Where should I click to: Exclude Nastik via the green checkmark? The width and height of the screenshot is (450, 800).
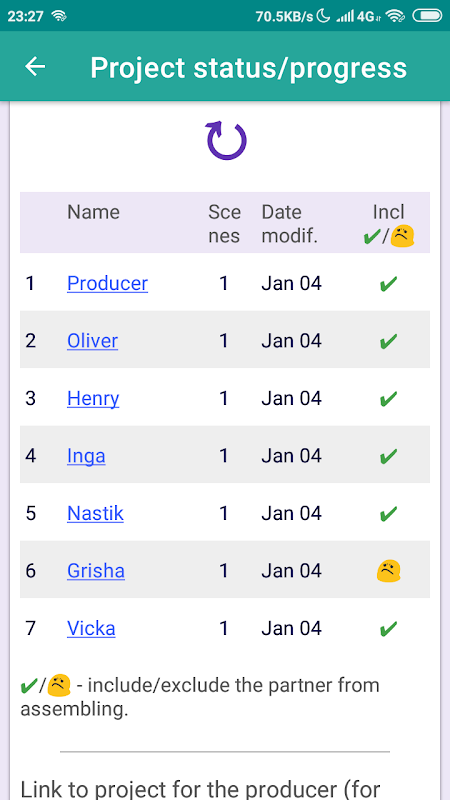click(389, 513)
